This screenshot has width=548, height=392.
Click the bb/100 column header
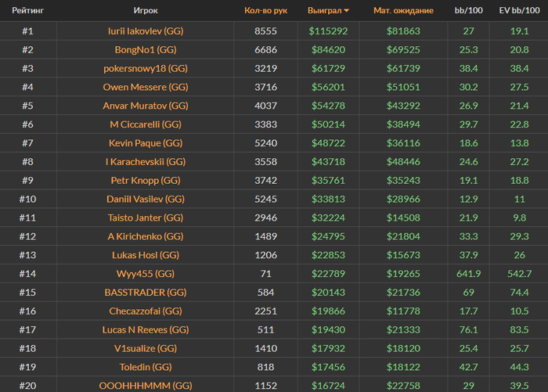click(468, 10)
